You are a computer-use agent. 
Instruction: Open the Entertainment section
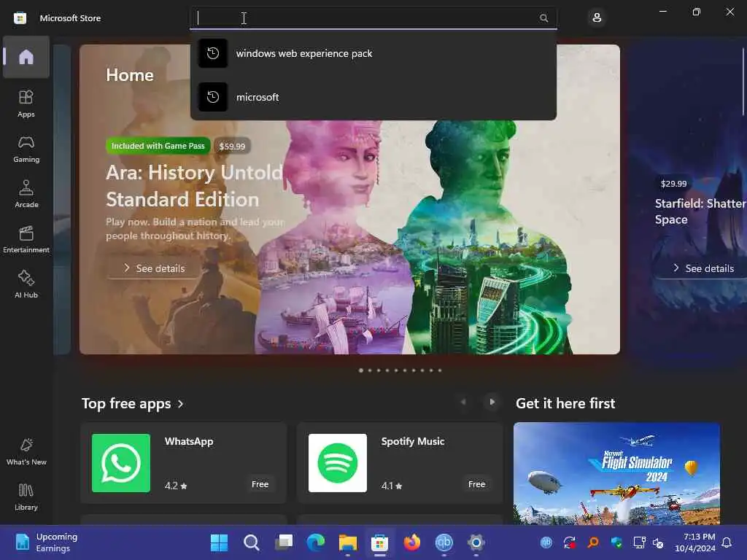click(x=26, y=239)
